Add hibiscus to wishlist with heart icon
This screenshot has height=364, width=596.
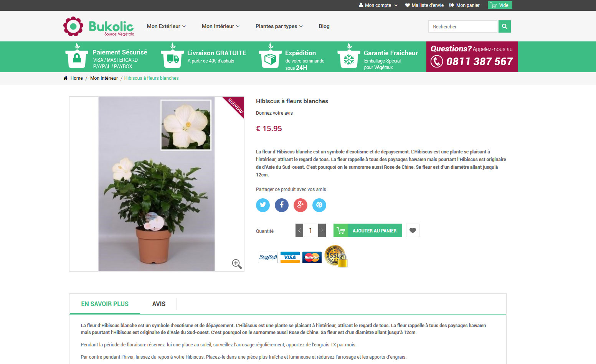413,230
